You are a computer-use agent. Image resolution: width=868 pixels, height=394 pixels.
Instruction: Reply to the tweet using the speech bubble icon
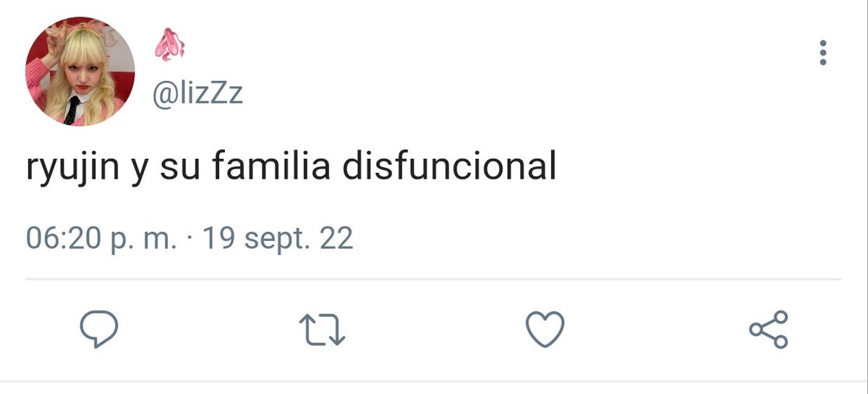click(98, 330)
